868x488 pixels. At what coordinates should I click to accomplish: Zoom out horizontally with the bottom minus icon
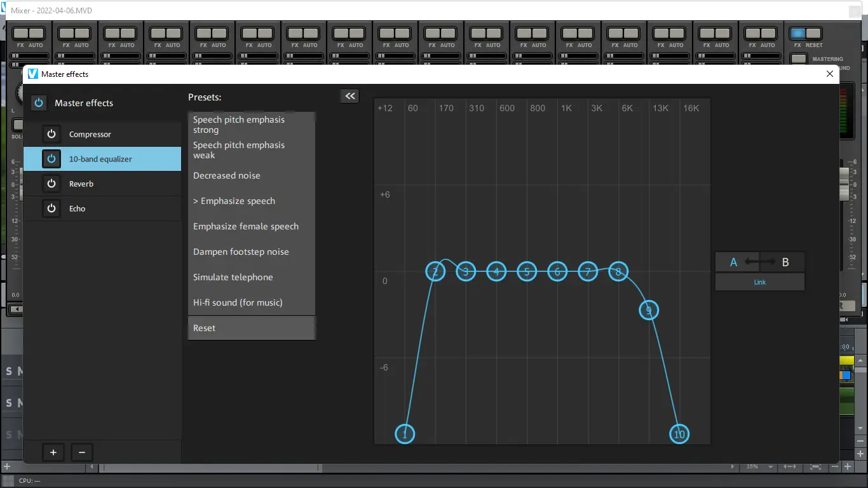(835, 467)
